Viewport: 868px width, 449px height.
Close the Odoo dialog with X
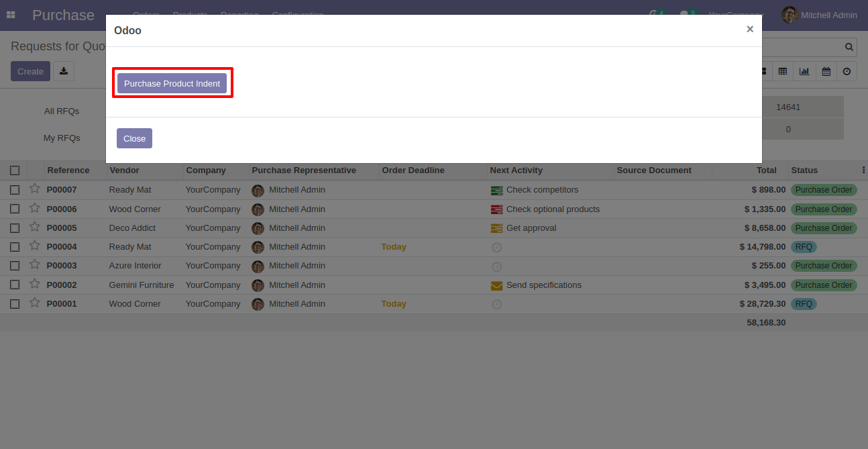tap(750, 29)
